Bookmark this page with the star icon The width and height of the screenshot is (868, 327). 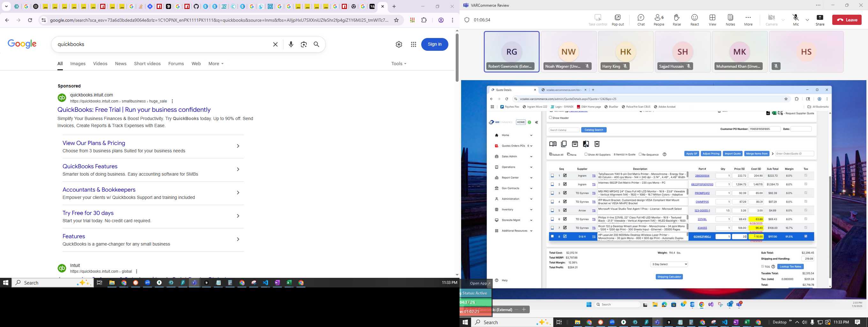coord(396,20)
